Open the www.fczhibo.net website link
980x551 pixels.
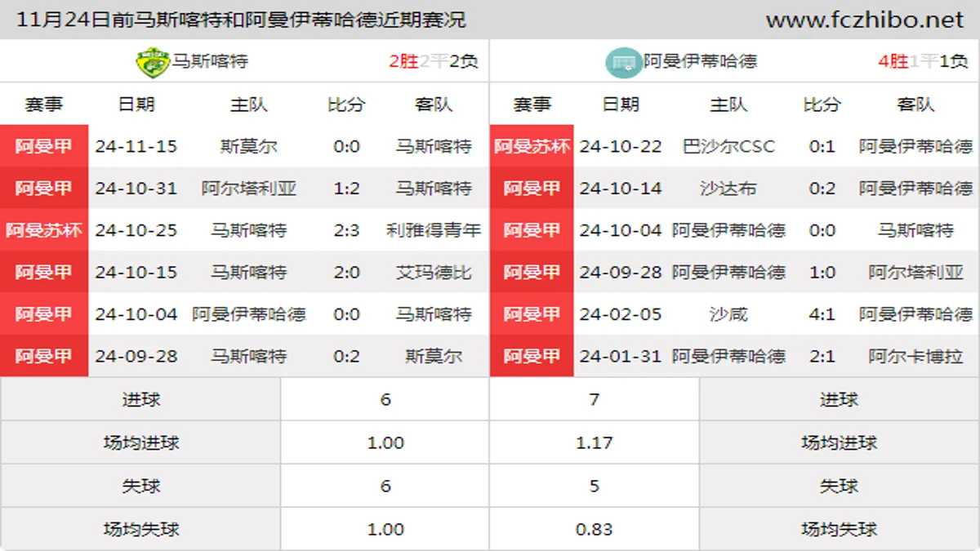pyautogui.click(x=864, y=20)
